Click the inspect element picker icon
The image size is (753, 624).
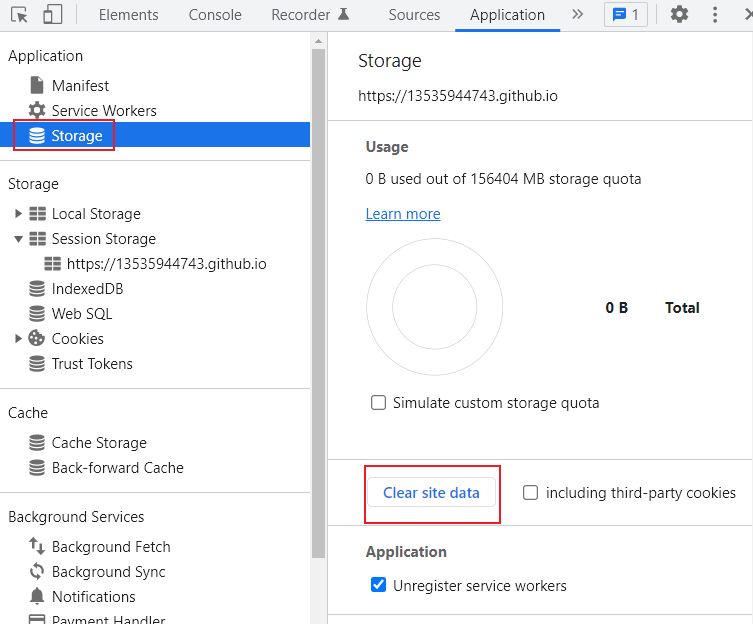[18, 15]
